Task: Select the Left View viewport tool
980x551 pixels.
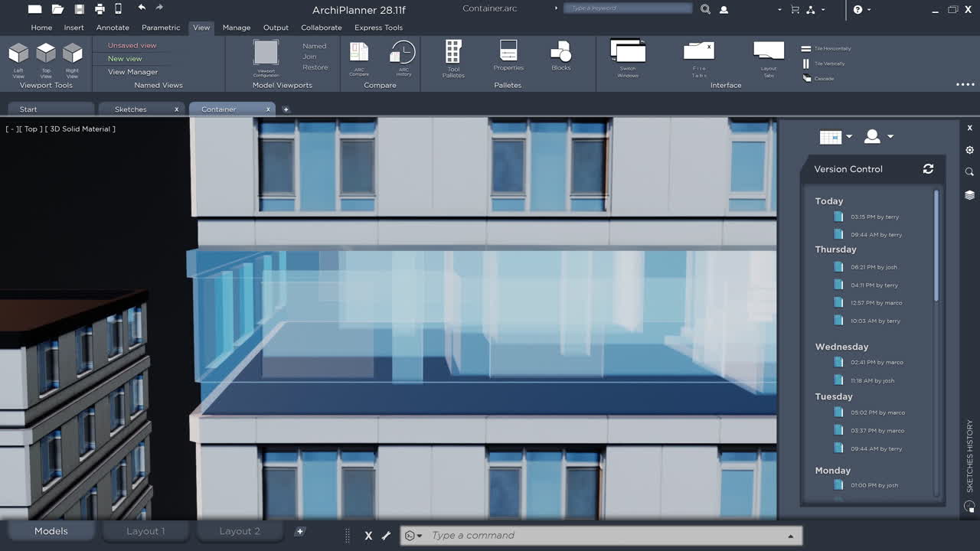Action: tap(18, 57)
